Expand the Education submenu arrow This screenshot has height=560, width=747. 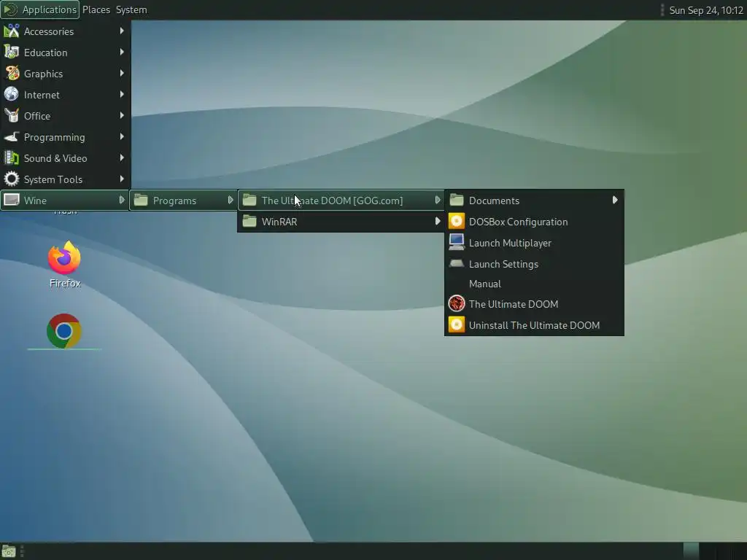[122, 52]
